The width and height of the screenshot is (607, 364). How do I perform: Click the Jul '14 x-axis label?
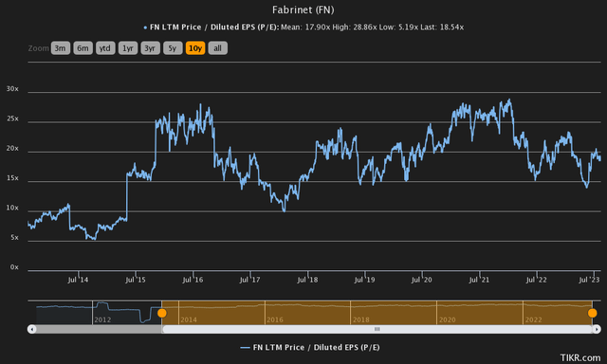[x=78, y=280]
